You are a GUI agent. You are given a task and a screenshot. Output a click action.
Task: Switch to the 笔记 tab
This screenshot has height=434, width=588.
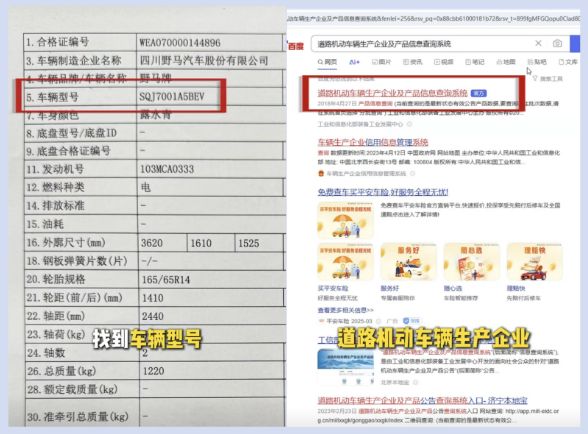[x=475, y=62]
